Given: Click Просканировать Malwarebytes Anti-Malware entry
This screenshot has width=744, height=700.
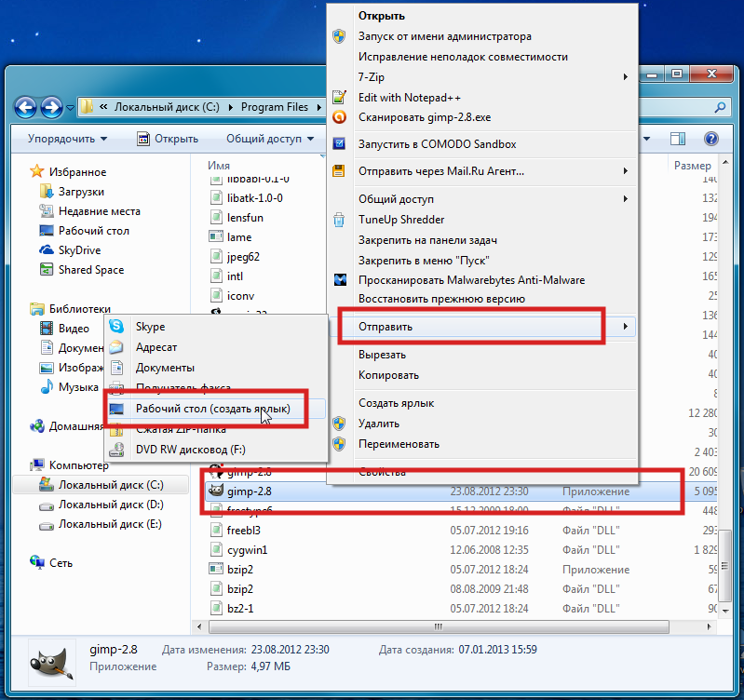Looking at the screenshot, I should click(483, 280).
